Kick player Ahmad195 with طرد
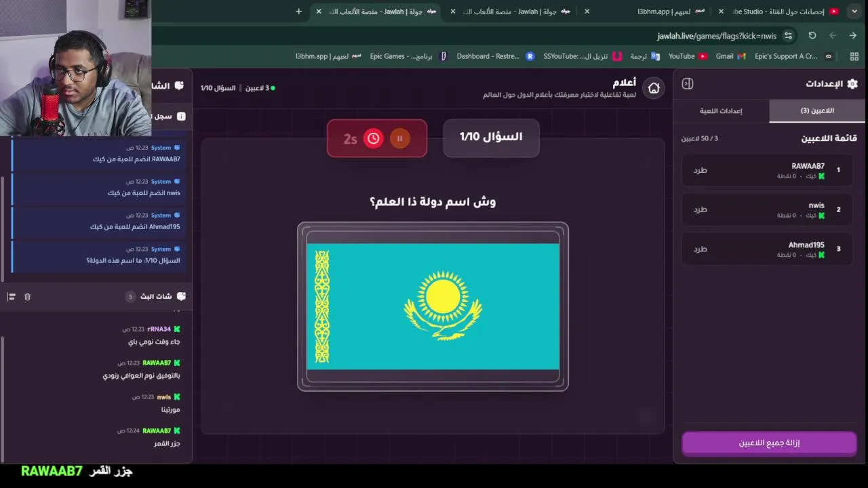The width and height of the screenshot is (868, 488). 700,249
